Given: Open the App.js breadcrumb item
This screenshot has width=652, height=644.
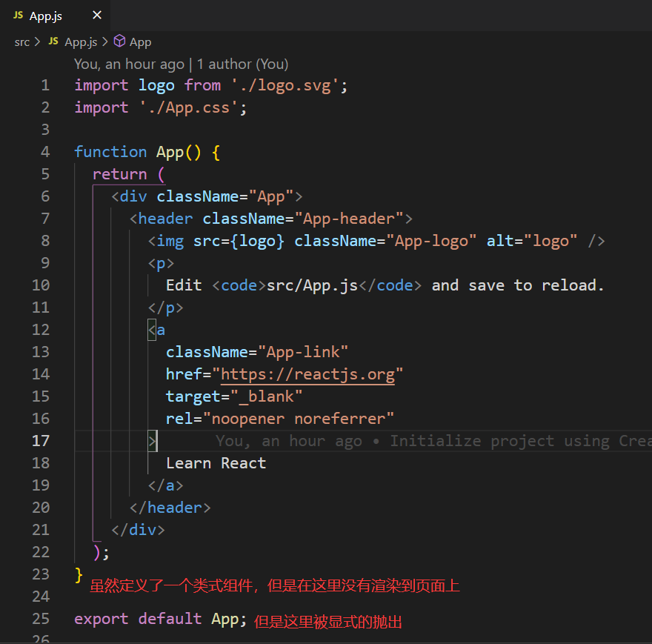Looking at the screenshot, I should click(x=81, y=42).
